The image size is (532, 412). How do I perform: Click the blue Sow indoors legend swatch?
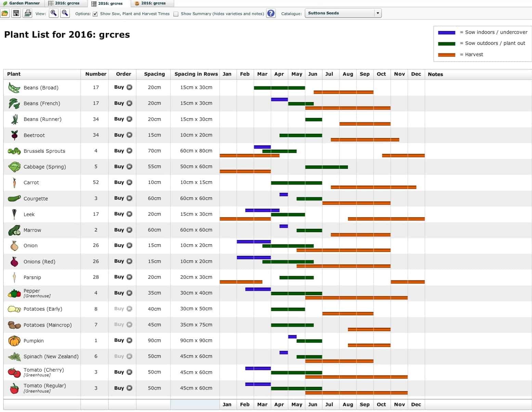pos(446,33)
